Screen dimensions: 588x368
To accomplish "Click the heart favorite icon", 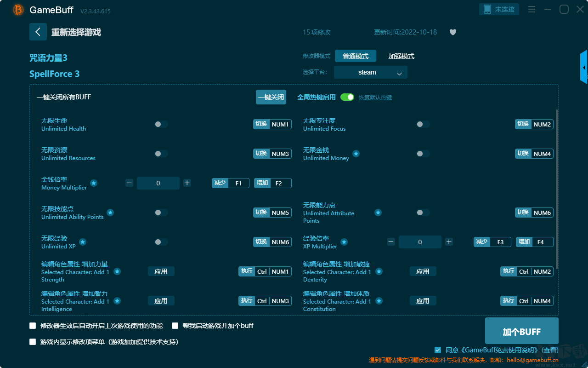I will 453,32.
